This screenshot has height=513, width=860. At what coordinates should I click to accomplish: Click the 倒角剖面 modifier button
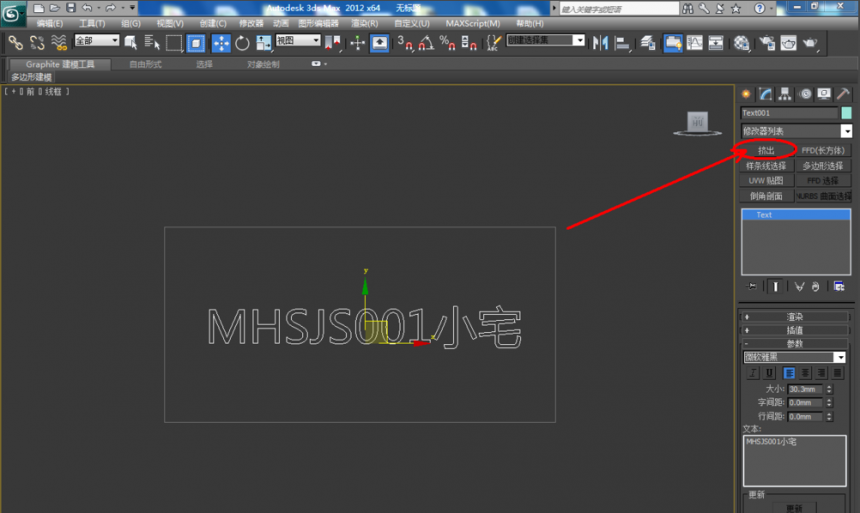click(766, 196)
